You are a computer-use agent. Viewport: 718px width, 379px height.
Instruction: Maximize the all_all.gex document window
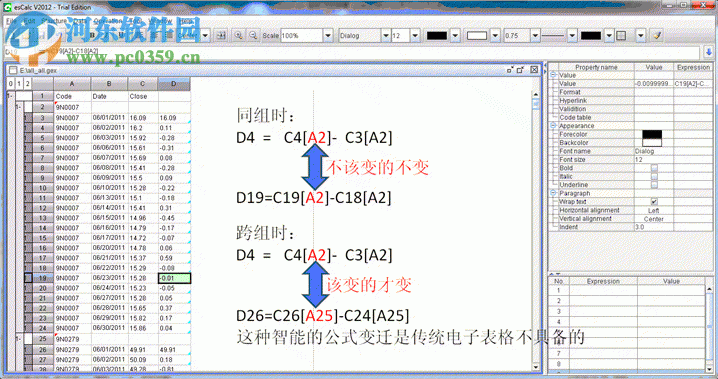pos(520,70)
